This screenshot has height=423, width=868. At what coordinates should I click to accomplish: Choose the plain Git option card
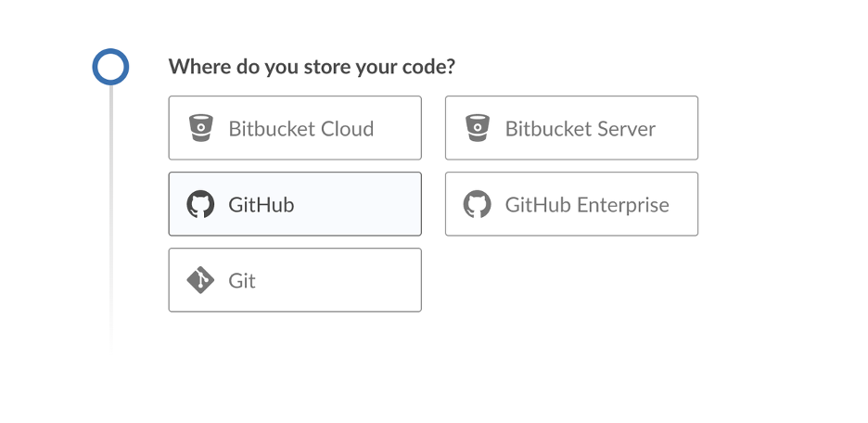coord(295,280)
